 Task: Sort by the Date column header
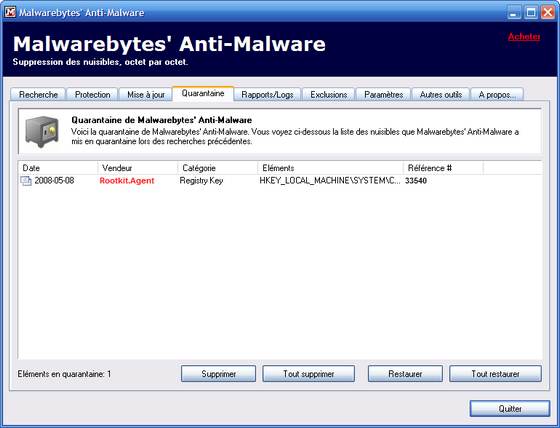58,168
